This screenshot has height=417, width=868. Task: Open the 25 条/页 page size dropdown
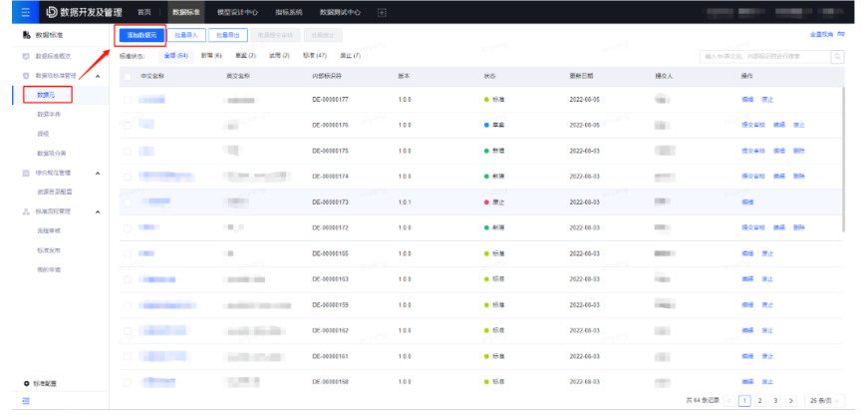click(824, 400)
